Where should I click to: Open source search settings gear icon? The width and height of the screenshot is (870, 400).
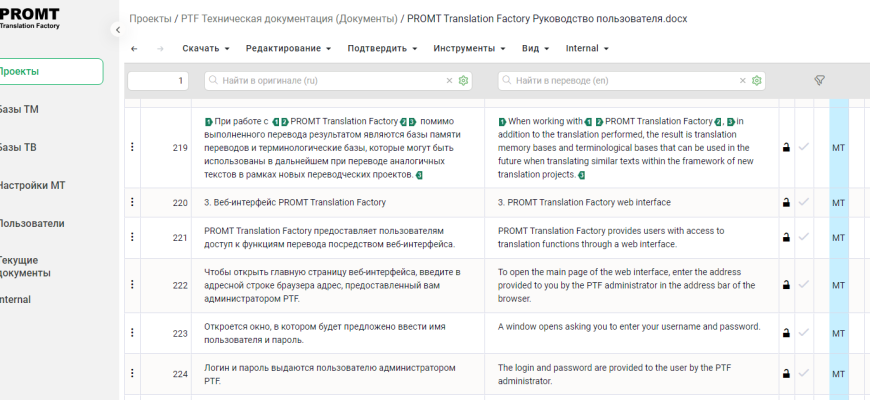point(464,80)
